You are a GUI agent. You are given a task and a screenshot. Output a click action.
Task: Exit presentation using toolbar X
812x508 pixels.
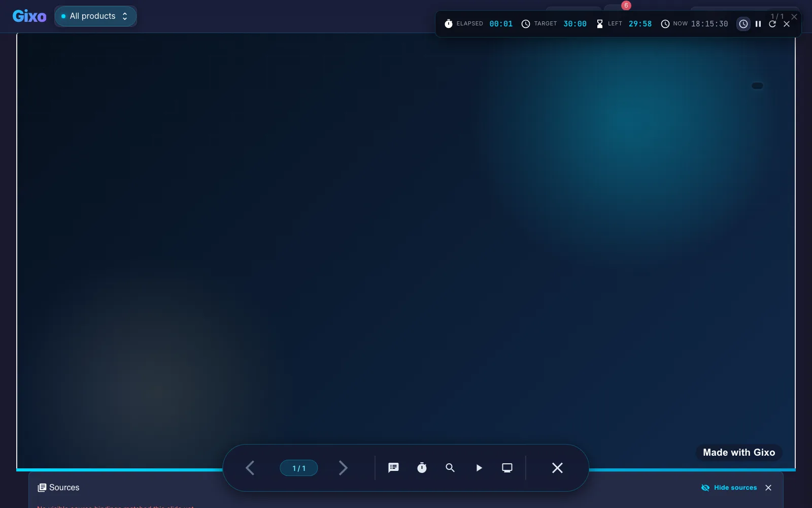pos(557,468)
